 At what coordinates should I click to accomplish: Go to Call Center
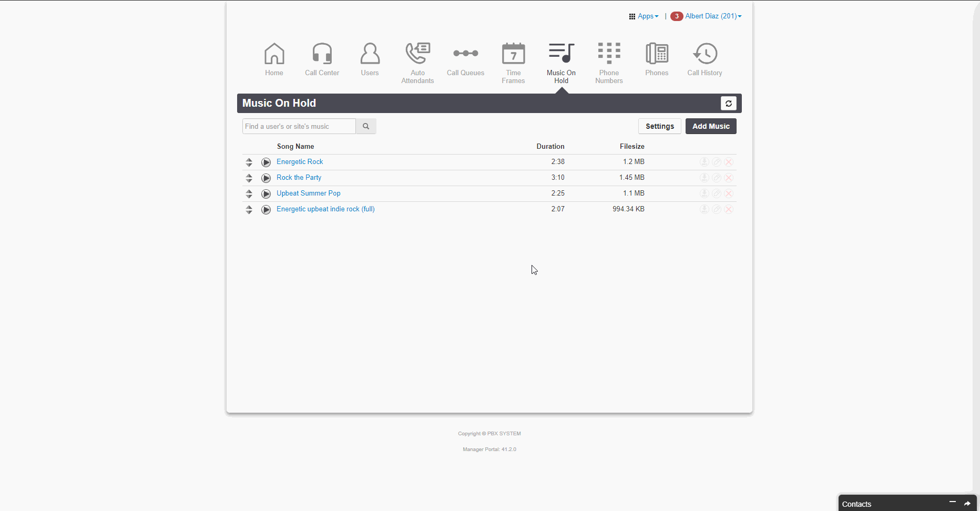click(x=322, y=60)
